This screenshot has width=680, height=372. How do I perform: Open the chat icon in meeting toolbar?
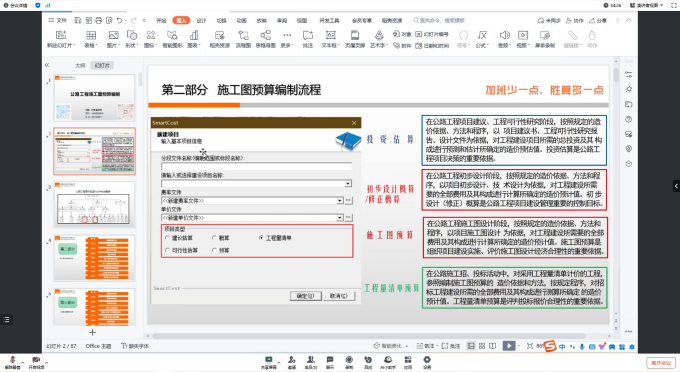(330, 362)
